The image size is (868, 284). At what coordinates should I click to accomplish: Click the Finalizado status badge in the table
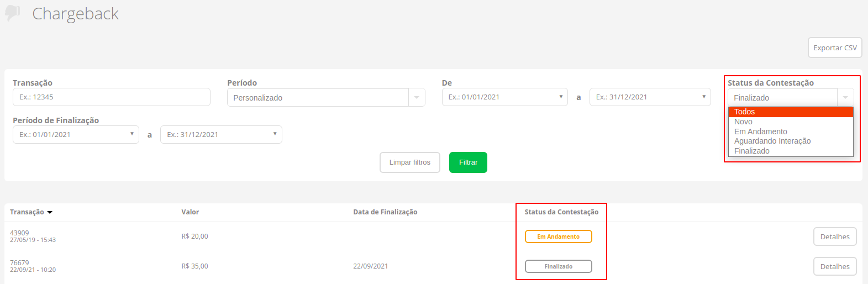(x=558, y=266)
